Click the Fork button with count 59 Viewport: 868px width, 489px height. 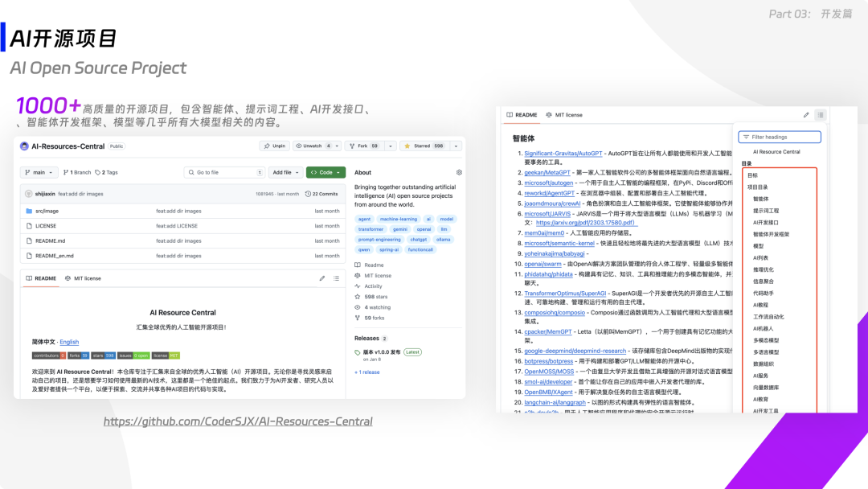coord(364,146)
